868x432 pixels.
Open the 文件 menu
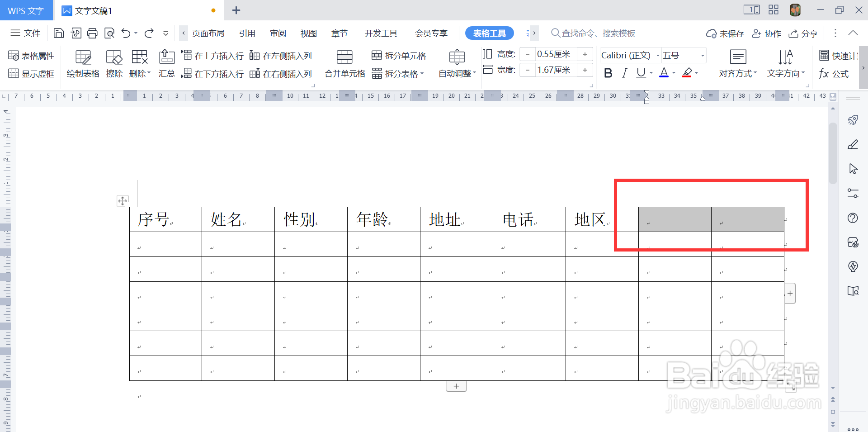25,33
